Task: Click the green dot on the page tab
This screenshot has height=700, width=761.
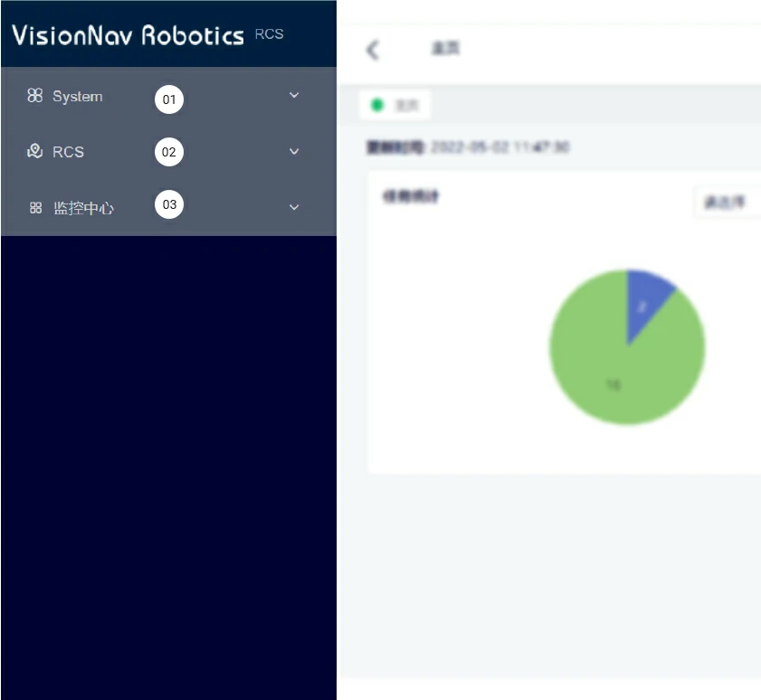Action: [x=378, y=106]
